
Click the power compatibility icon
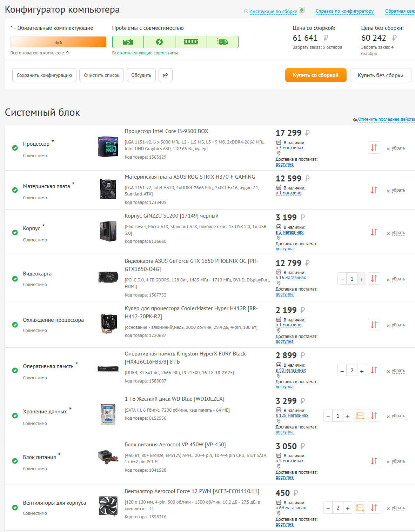[x=159, y=42]
